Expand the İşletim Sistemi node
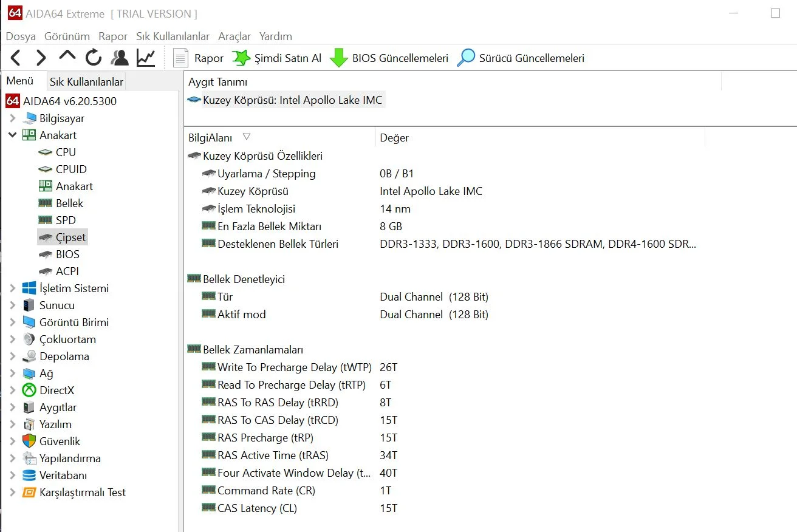This screenshot has height=532, width=797. click(13, 288)
